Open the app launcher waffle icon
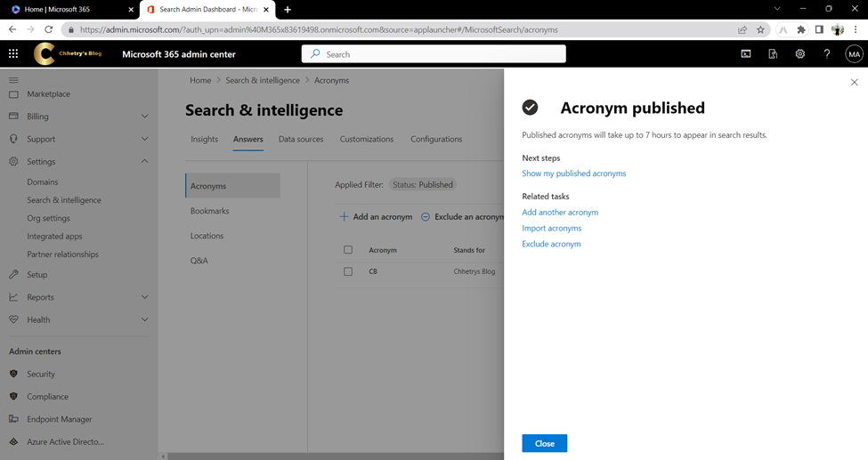868x460 pixels. click(x=13, y=53)
